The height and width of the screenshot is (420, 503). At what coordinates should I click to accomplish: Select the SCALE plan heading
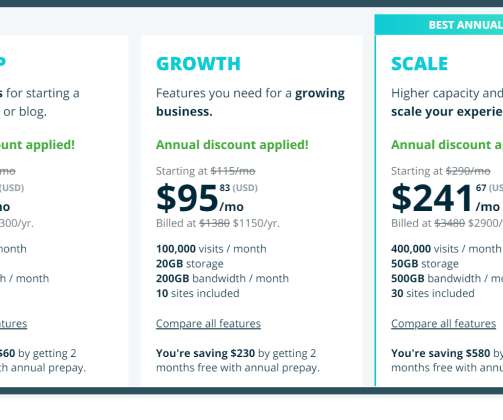tap(419, 64)
